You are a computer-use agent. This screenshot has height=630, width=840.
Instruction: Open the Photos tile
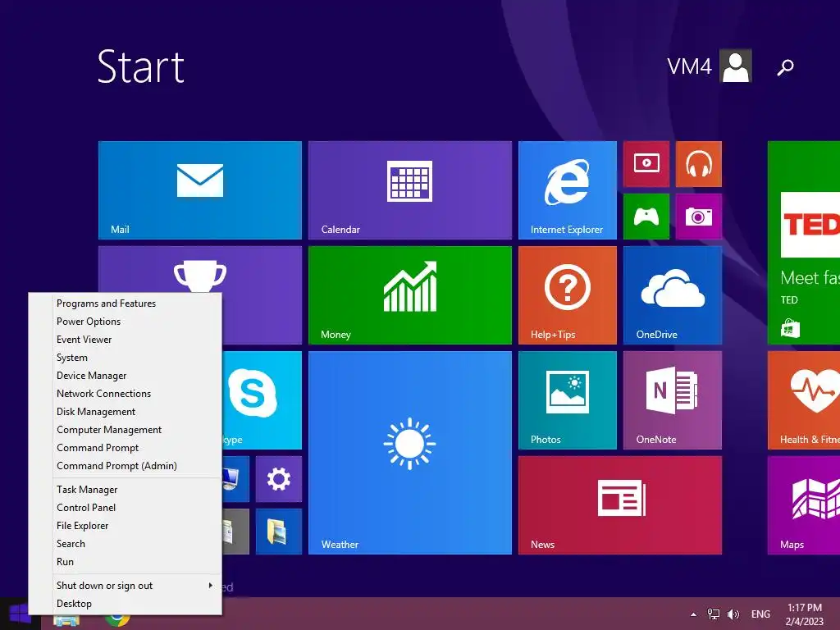tap(568, 400)
